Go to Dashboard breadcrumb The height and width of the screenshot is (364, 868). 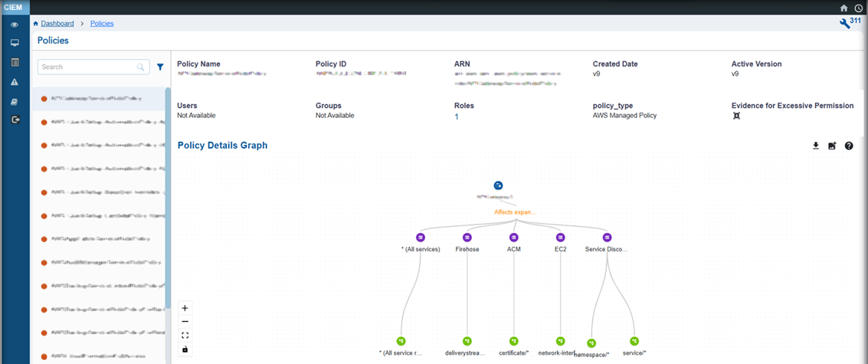(x=57, y=24)
